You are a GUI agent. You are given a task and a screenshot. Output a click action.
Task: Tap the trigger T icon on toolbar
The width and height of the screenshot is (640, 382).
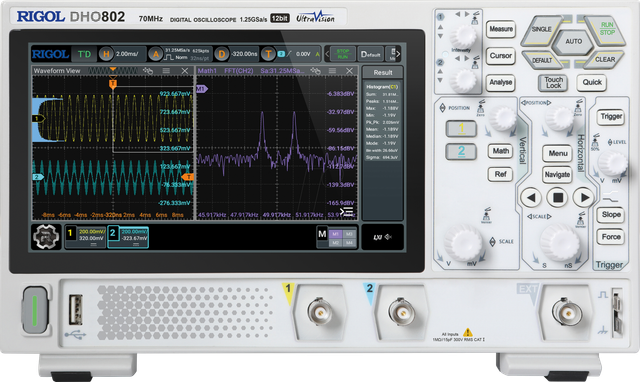[268, 54]
